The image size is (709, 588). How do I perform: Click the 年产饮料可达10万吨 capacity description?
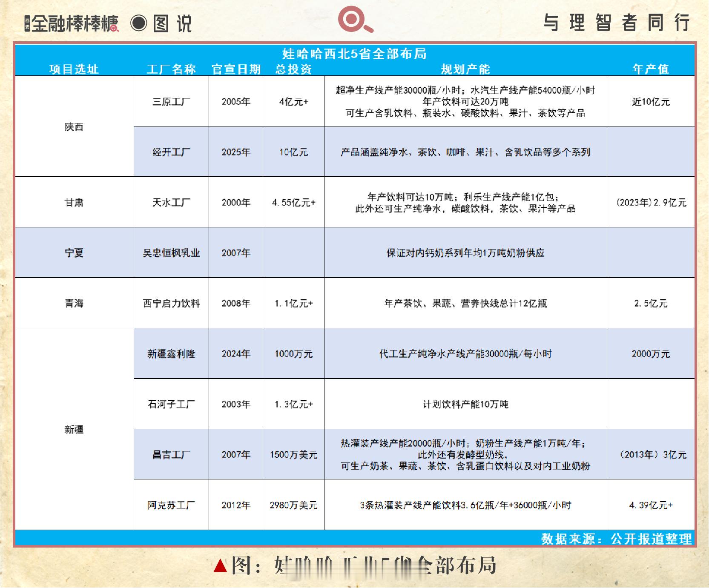click(465, 203)
